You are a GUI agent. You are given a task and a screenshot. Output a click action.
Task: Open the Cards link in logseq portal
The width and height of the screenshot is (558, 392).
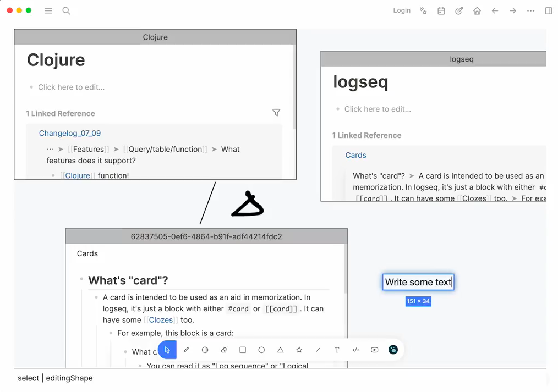356,155
